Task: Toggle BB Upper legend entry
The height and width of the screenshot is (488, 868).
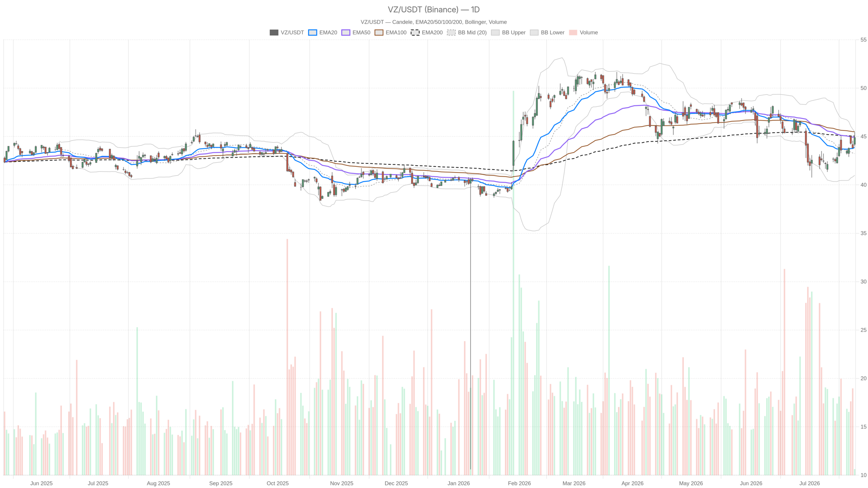Action: click(x=508, y=33)
